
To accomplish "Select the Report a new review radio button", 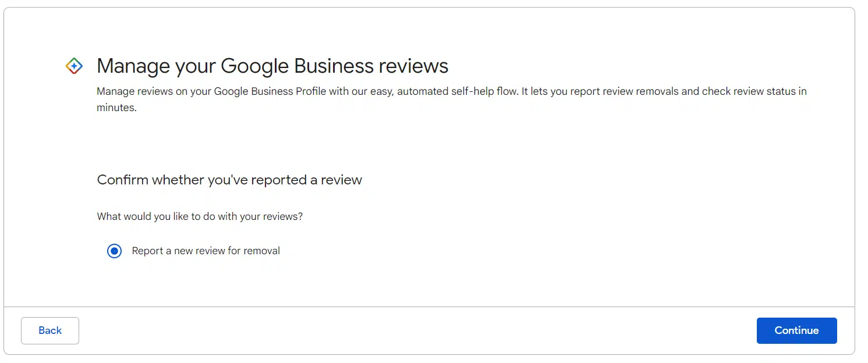I will 115,251.
